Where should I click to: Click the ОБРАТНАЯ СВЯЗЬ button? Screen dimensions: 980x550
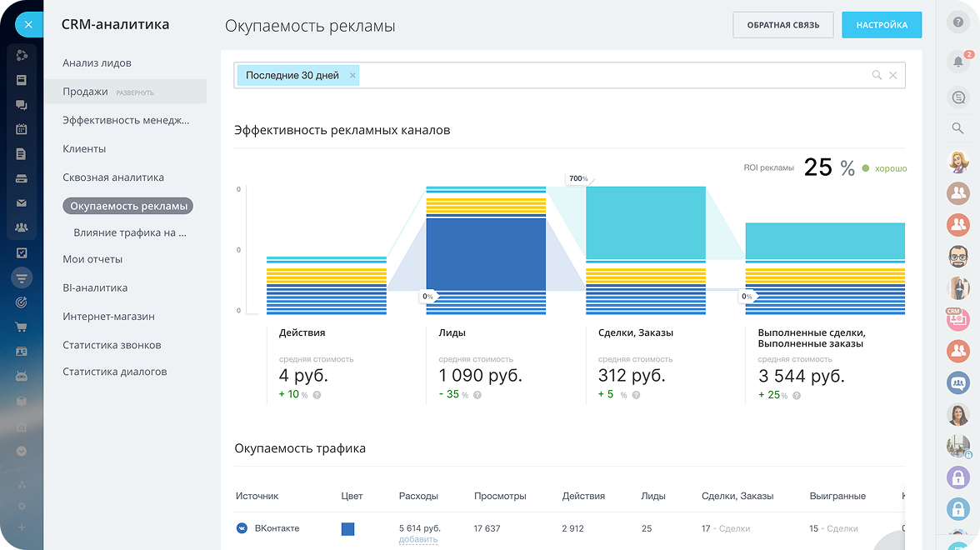click(x=782, y=25)
